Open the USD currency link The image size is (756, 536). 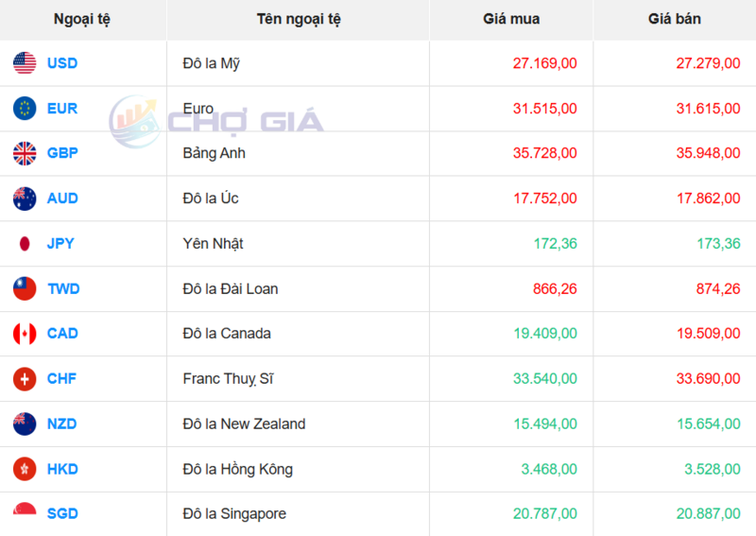click(x=62, y=63)
